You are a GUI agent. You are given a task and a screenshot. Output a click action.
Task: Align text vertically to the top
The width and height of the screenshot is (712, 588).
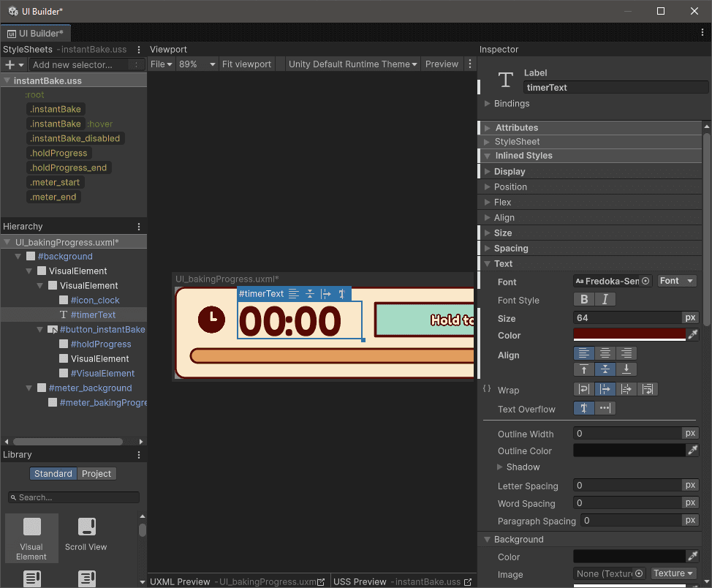point(583,369)
